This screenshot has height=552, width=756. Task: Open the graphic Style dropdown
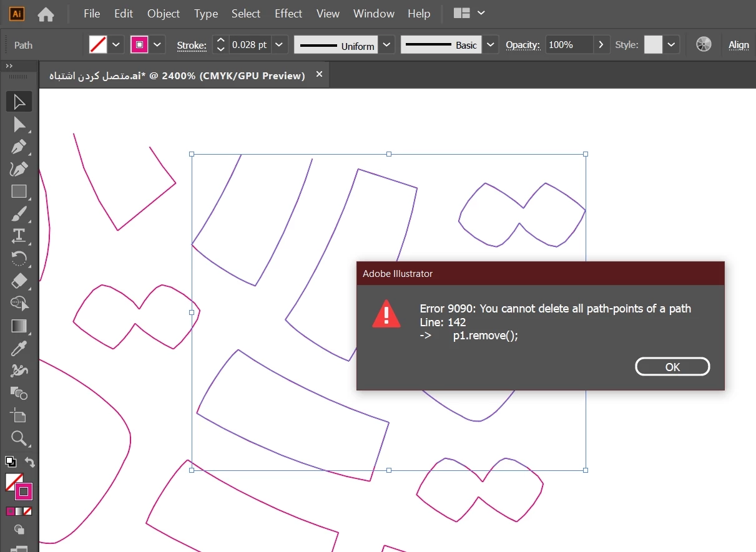click(671, 44)
